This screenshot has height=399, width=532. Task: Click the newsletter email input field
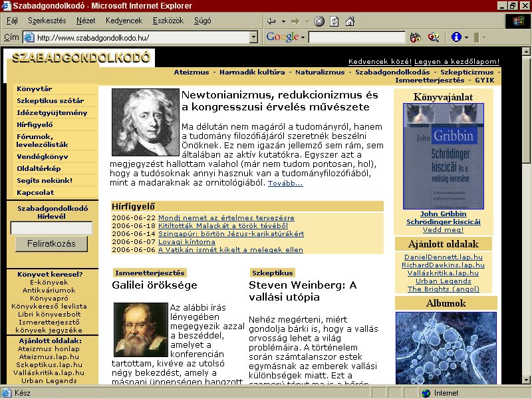51,228
